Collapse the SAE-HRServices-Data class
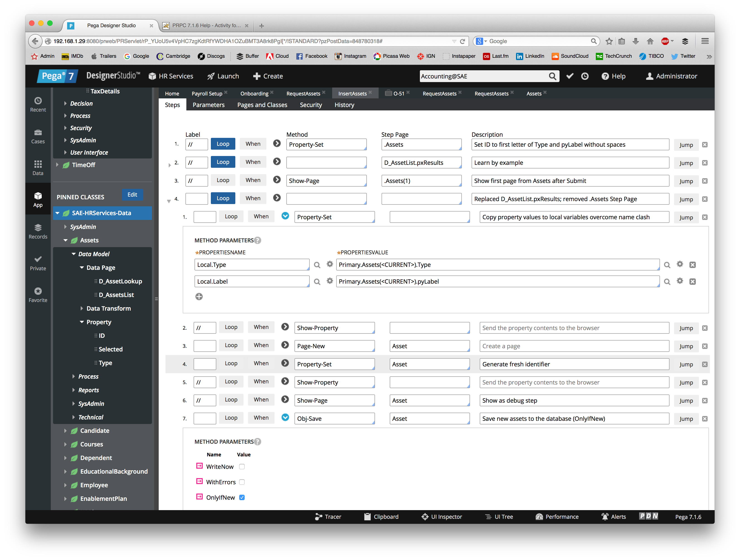The image size is (740, 560). coord(58,213)
